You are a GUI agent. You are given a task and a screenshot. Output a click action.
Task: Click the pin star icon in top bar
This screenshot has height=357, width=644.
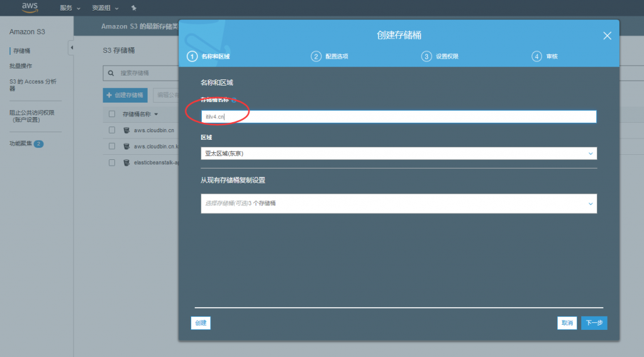point(133,8)
